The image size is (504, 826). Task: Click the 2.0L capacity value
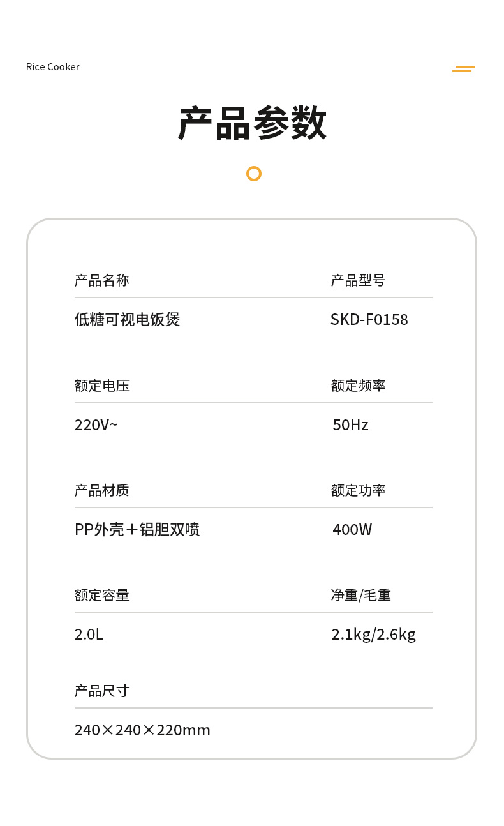(x=89, y=634)
